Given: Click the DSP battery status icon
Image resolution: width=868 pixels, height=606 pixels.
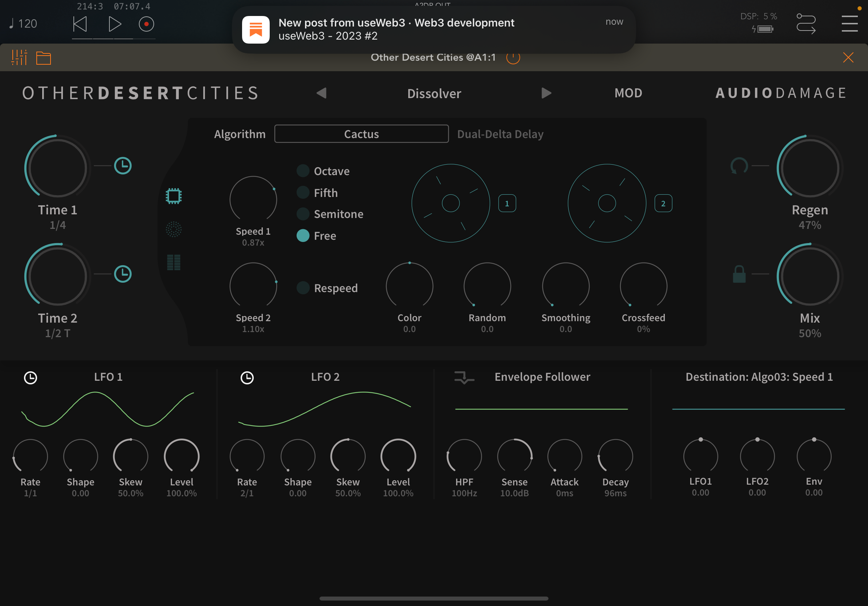Looking at the screenshot, I should [763, 29].
